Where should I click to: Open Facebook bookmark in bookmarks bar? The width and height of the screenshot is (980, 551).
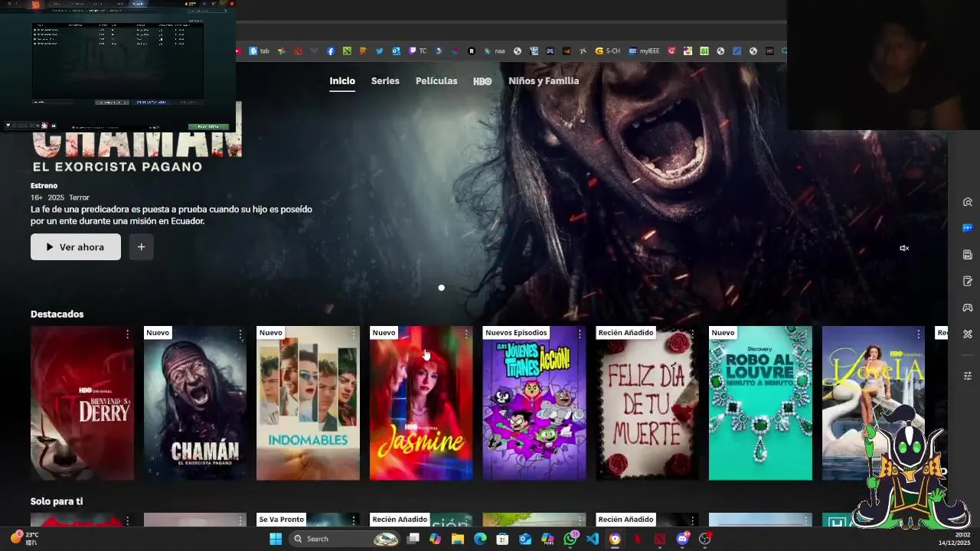(331, 51)
